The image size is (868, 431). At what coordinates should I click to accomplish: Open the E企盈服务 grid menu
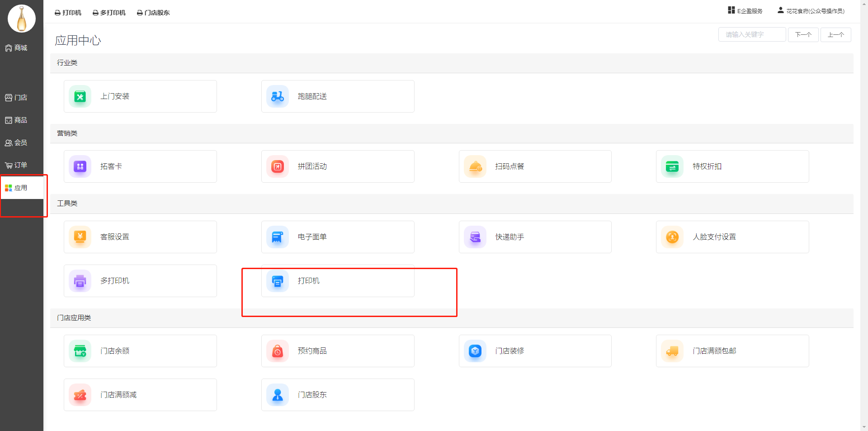pyautogui.click(x=745, y=11)
